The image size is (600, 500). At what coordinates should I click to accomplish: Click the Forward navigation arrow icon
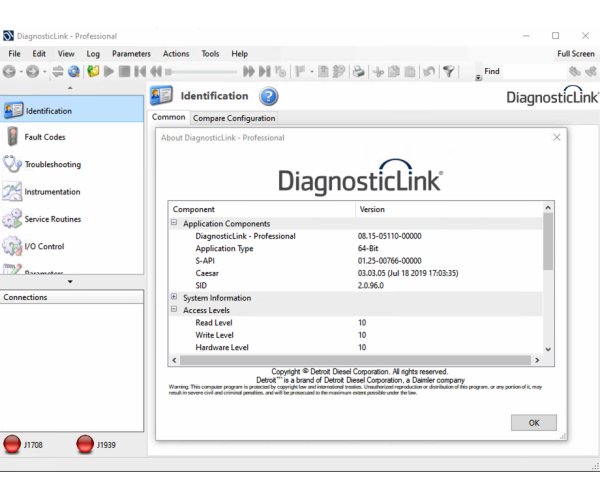(33, 72)
